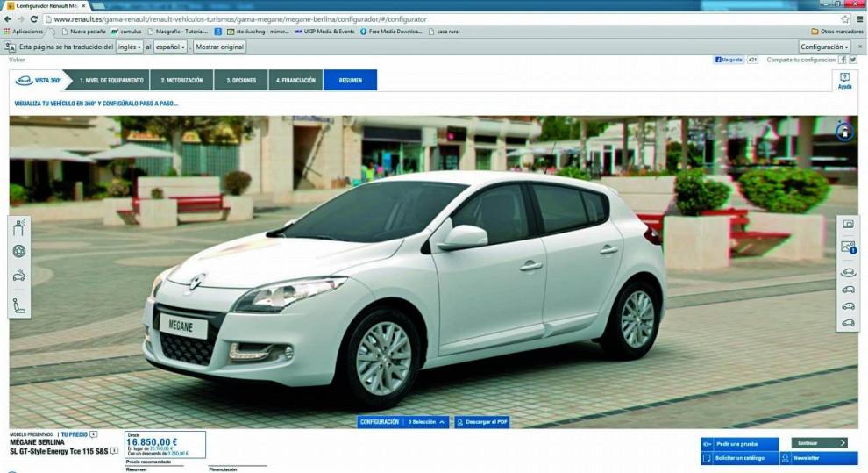Viewport: 868px width, 473px height.
Task: Select the first car angle view icon
Action: (848, 272)
